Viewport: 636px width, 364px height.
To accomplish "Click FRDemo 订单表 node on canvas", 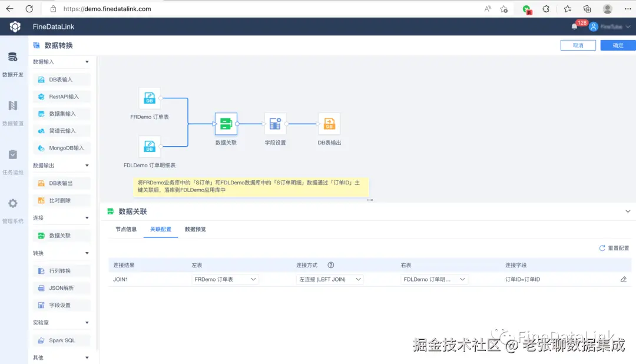I will 149,98.
